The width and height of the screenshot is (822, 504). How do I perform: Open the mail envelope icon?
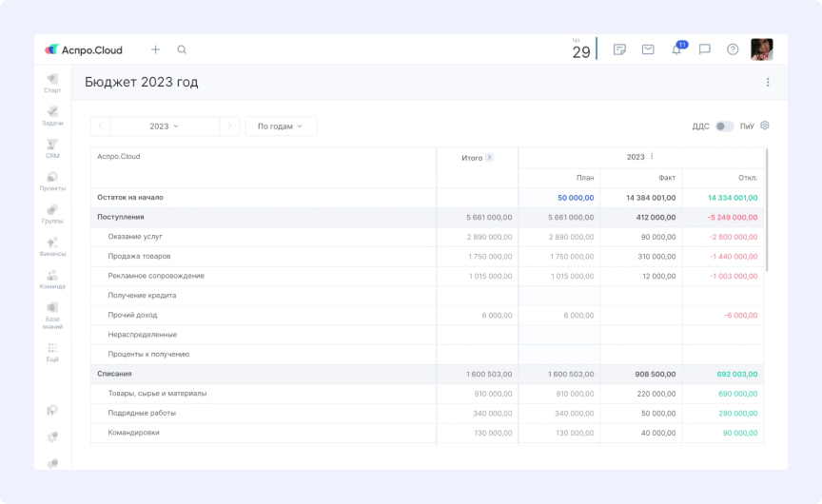[x=648, y=49]
